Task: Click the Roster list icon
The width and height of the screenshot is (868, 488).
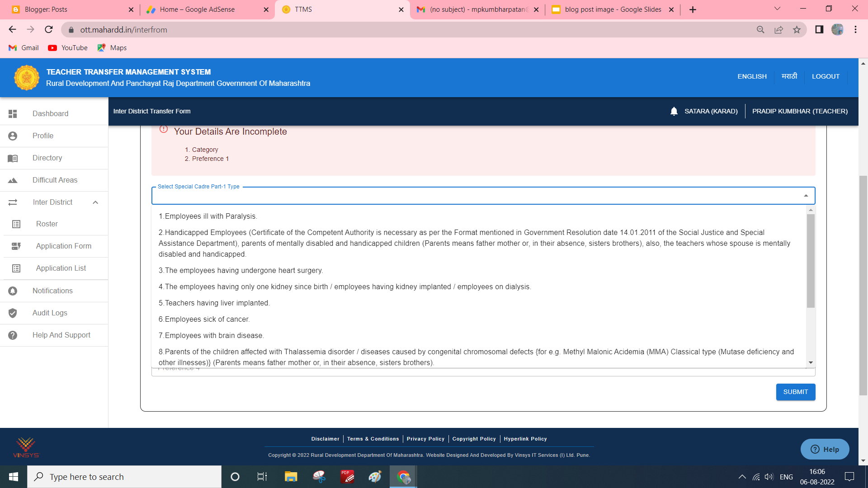Action: [x=16, y=224]
